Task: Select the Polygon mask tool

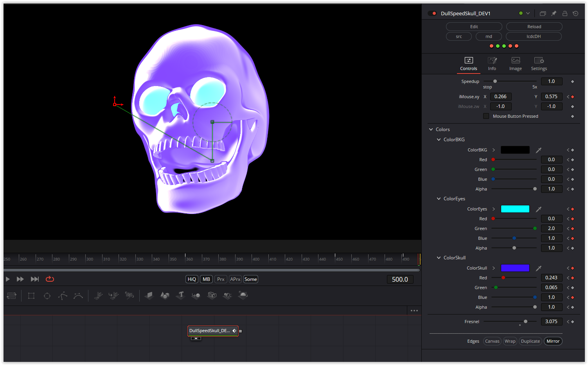Action: pos(63,296)
